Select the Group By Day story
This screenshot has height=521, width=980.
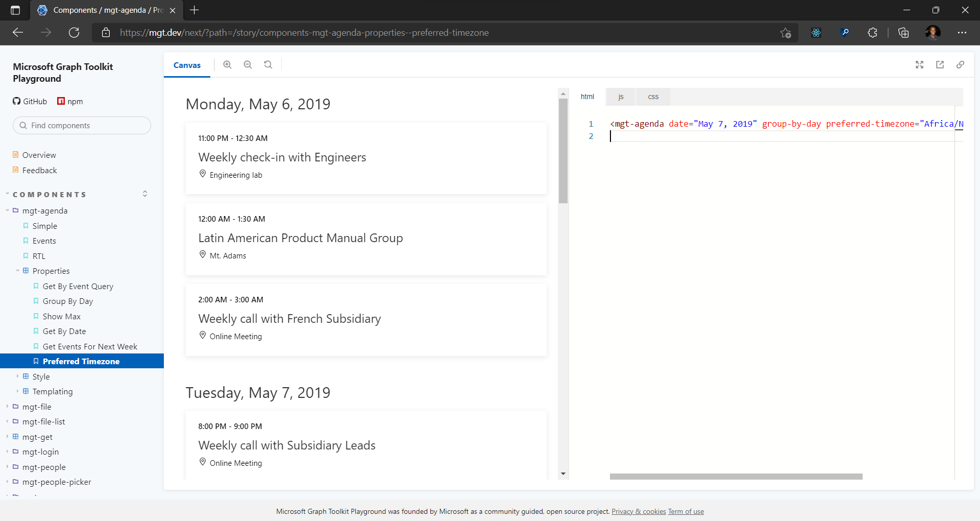tap(67, 301)
